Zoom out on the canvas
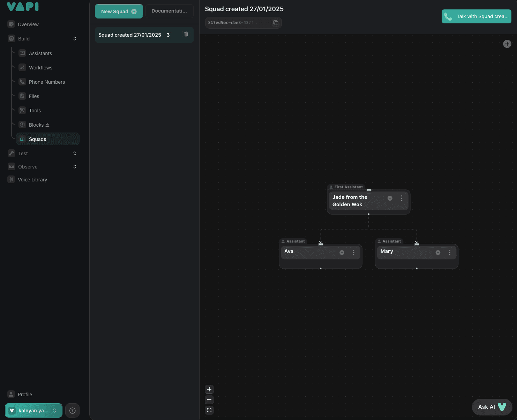This screenshot has height=420, width=517. (209, 400)
